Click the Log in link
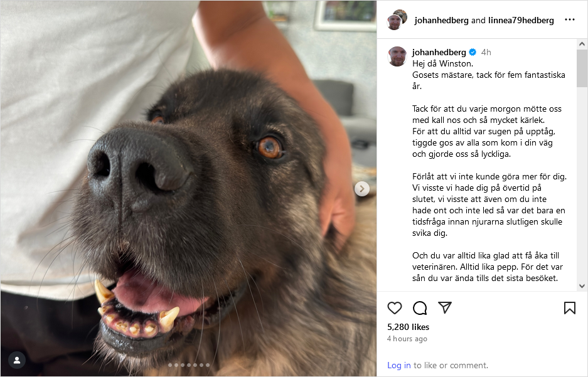Image resolution: width=588 pixels, height=377 pixels. point(399,365)
